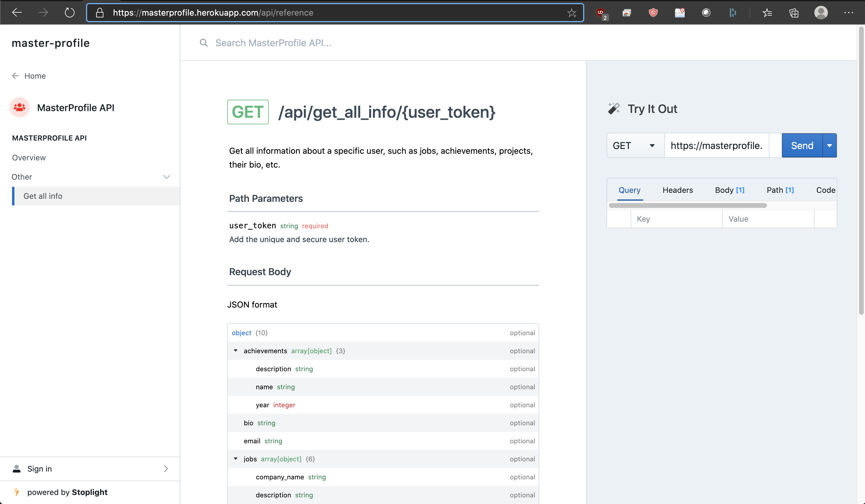Open the browser favorites list icon
Image resolution: width=865 pixels, height=504 pixels.
(767, 13)
